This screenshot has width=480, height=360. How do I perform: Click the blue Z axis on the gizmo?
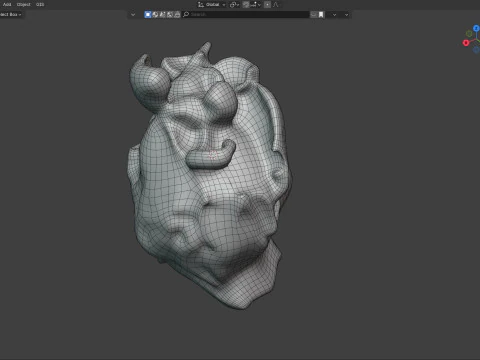[477, 29]
